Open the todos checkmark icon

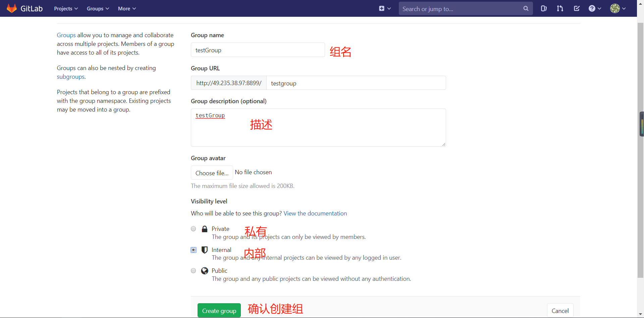tap(577, 8)
